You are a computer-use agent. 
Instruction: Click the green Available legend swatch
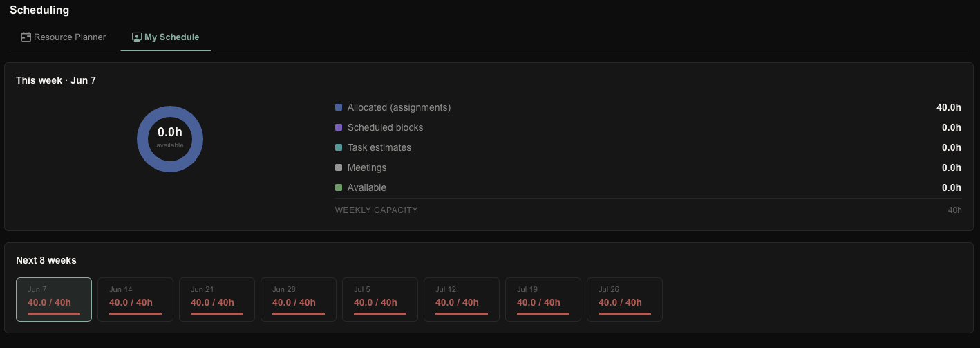(339, 188)
